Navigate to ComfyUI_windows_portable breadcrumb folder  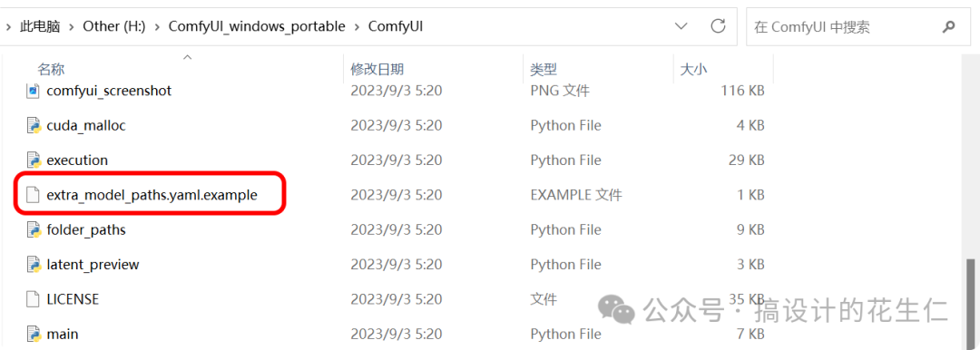tap(256, 26)
